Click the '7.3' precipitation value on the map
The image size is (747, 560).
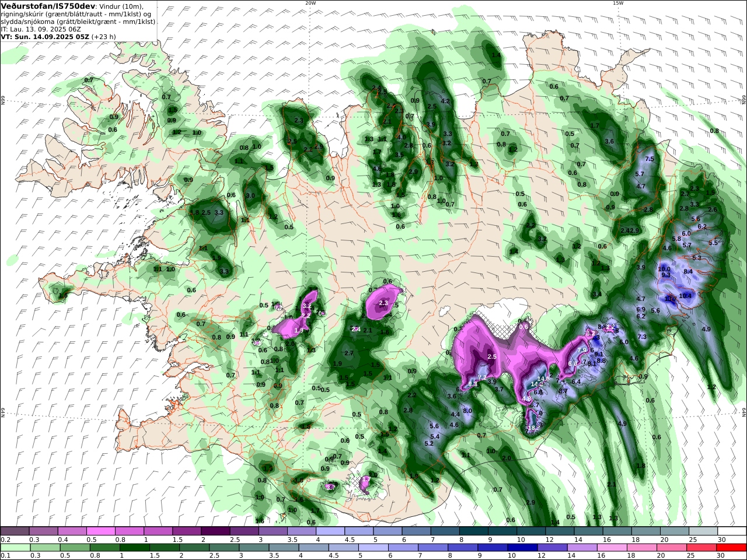click(x=642, y=337)
